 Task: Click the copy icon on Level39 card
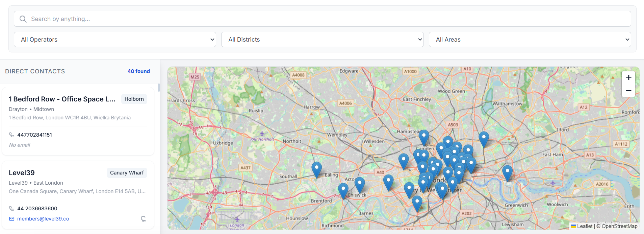click(144, 219)
